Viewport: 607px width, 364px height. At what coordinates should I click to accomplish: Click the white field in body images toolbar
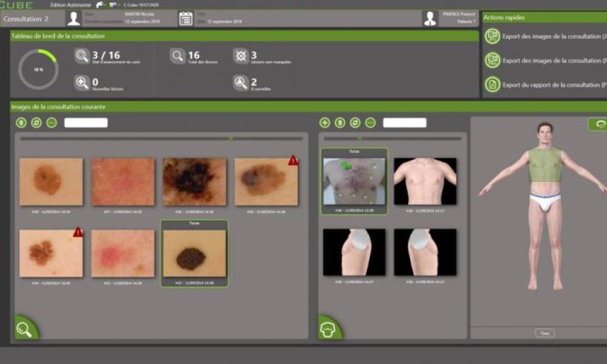coord(404,123)
